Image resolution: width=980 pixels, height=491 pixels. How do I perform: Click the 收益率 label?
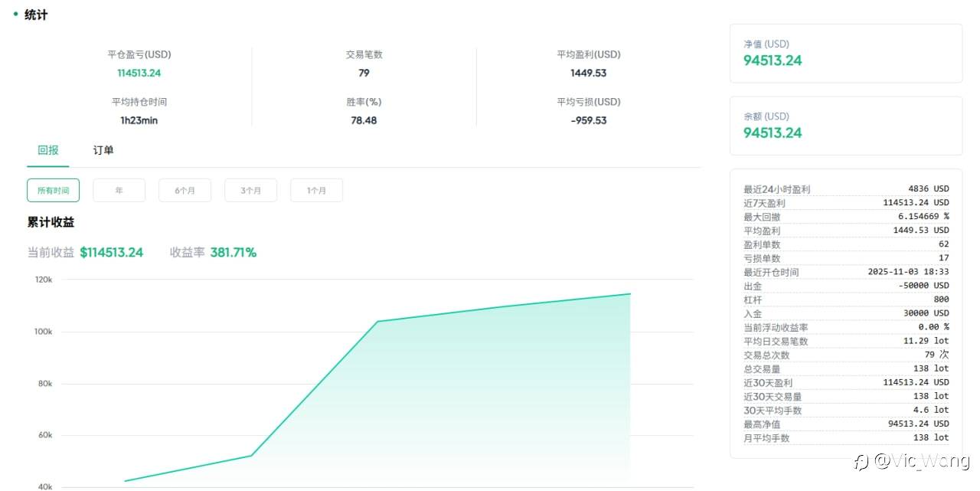(188, 253)
